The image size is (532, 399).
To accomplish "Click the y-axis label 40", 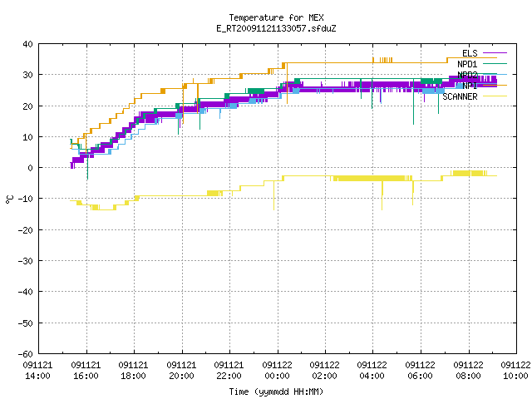I will click(x=27, y=44).
